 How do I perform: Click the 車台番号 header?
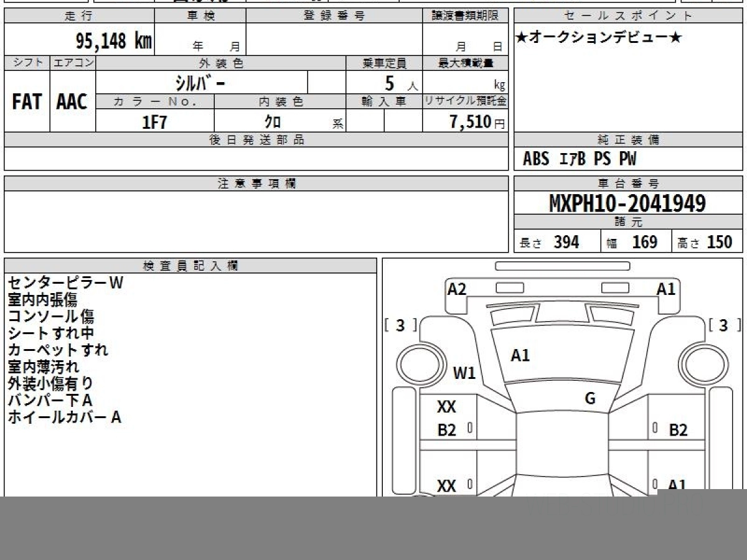coord(629,184)
